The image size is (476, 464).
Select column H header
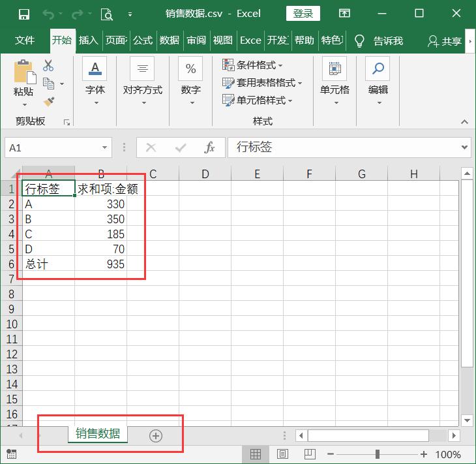tap(414, 174)
